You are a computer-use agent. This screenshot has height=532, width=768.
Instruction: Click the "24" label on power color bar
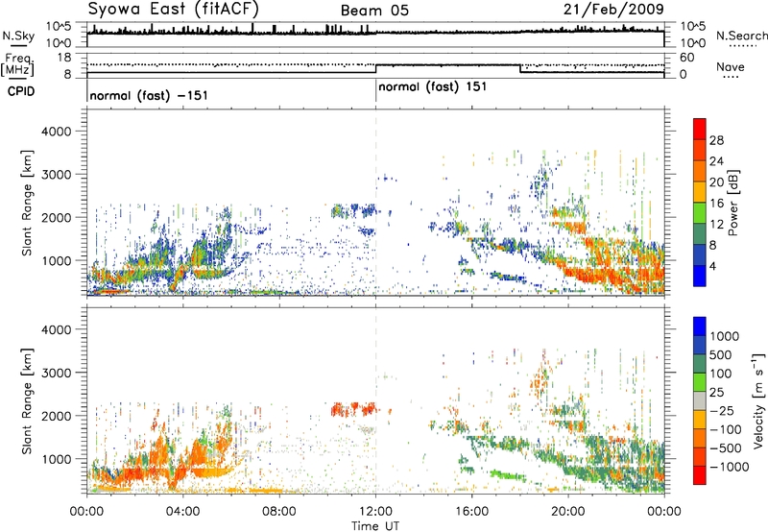[717, 161]
